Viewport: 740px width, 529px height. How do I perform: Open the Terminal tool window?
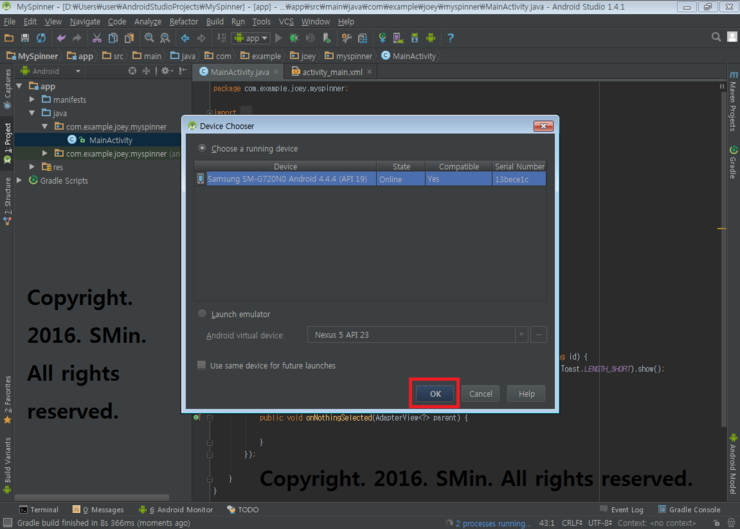pos(39,510)
